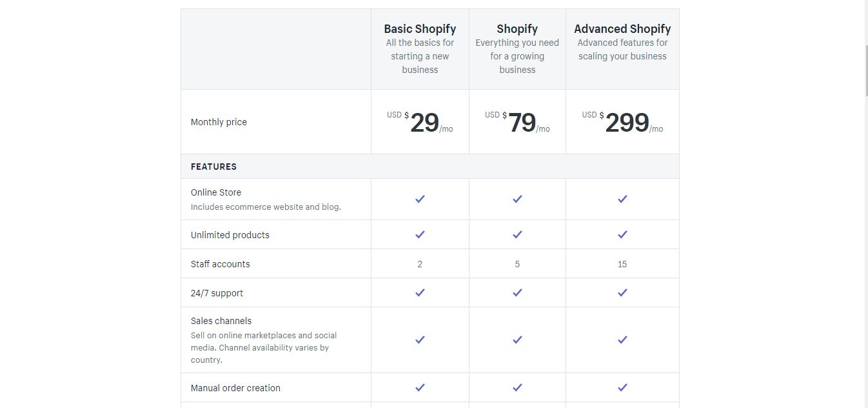
Task: Click the Online Store feature label
Action: (x=216, y=192)
